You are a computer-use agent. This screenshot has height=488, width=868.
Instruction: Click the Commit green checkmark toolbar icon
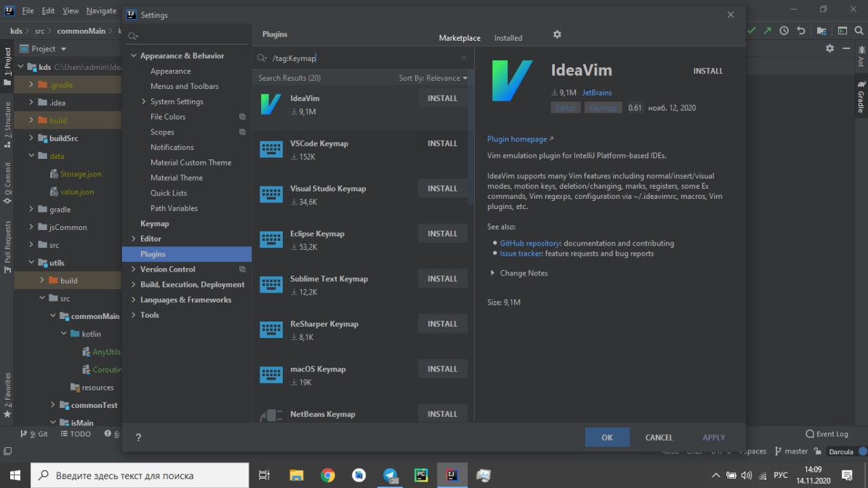[752, 31]
